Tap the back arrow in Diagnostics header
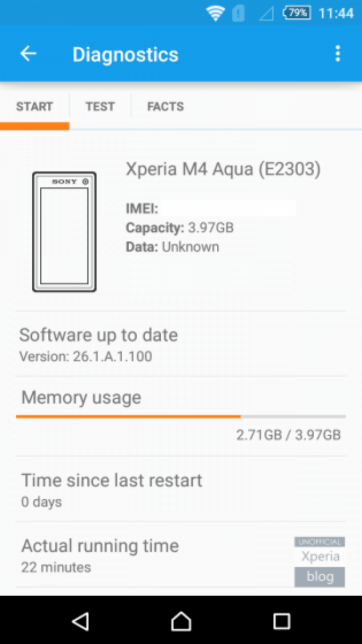The width and height of the screenshot is (362, 644). pyautogui.click(x=28, y=54)
